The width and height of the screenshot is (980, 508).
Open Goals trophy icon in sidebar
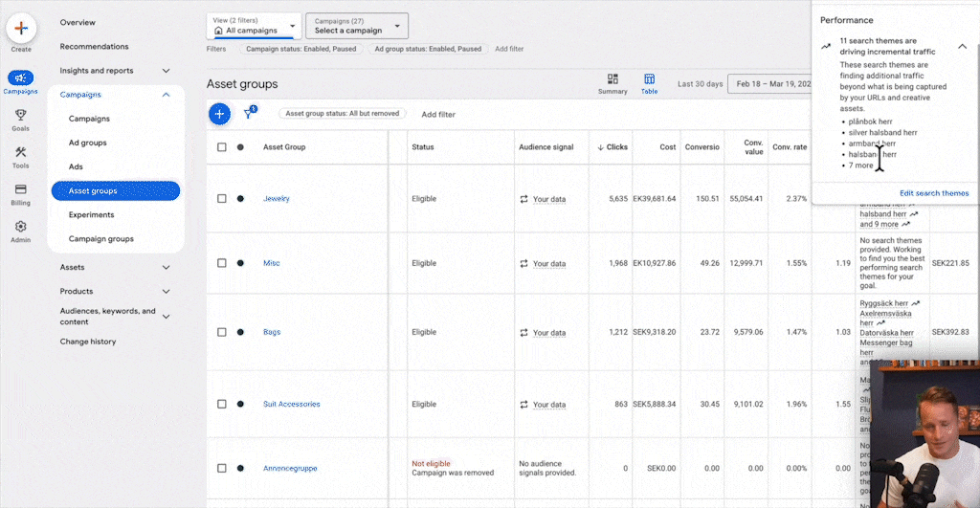click(20, 116)
